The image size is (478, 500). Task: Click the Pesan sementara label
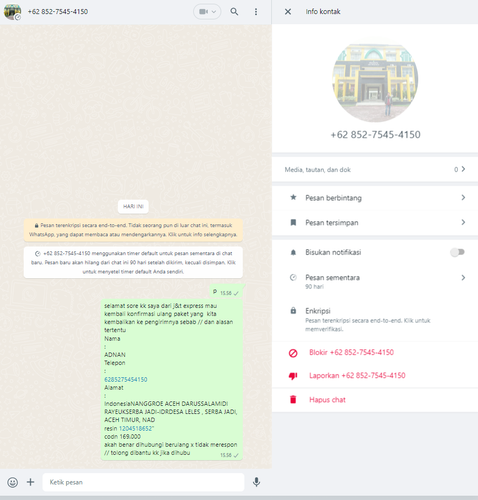[x=332, y=277]
